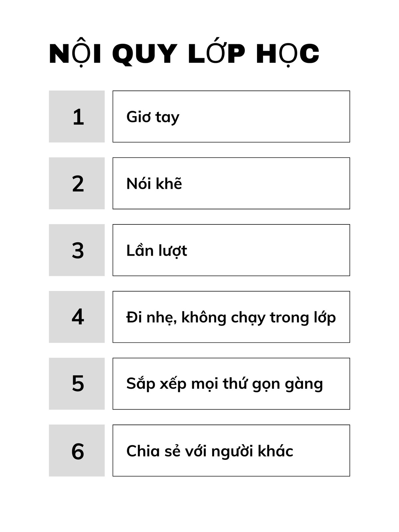
Task: Select the gray number 6 box
Action: click(x=77, y=451)
